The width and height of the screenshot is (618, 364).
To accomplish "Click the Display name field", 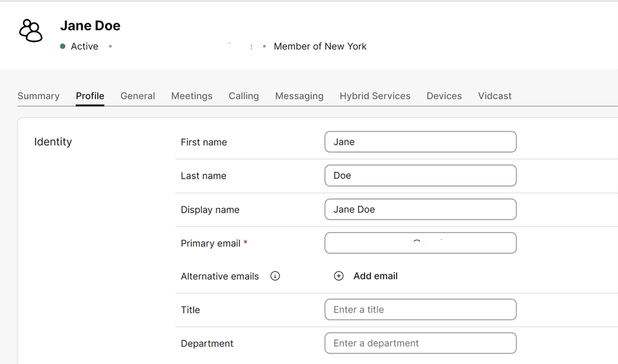I will coord(421,210).
